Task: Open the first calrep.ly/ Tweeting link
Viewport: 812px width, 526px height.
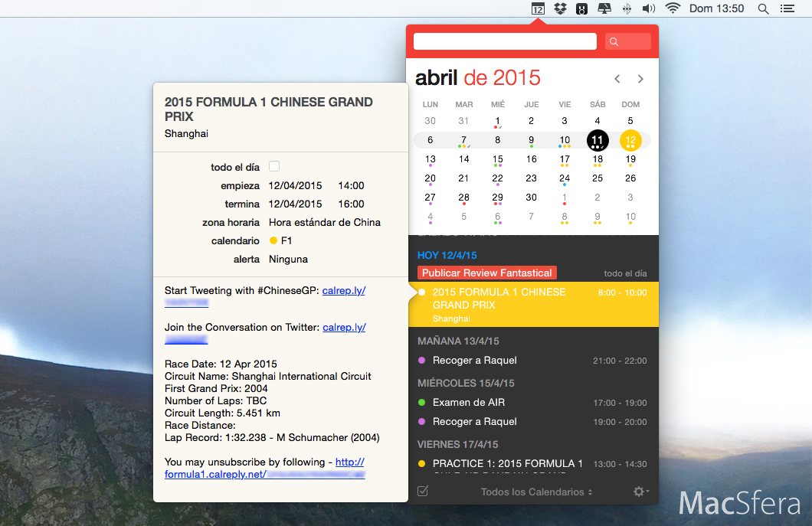Action: pyautogui.click(x=343, y=290)
